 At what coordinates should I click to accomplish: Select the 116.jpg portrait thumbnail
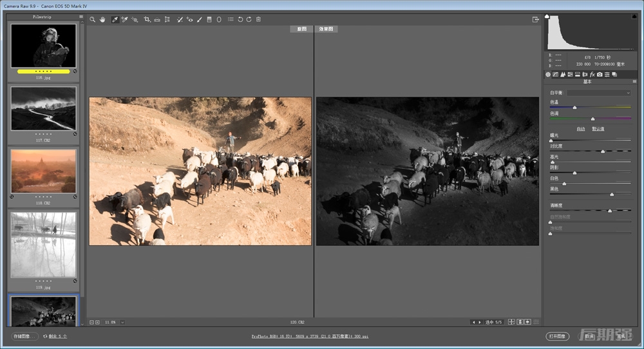(x=44, y=46)
